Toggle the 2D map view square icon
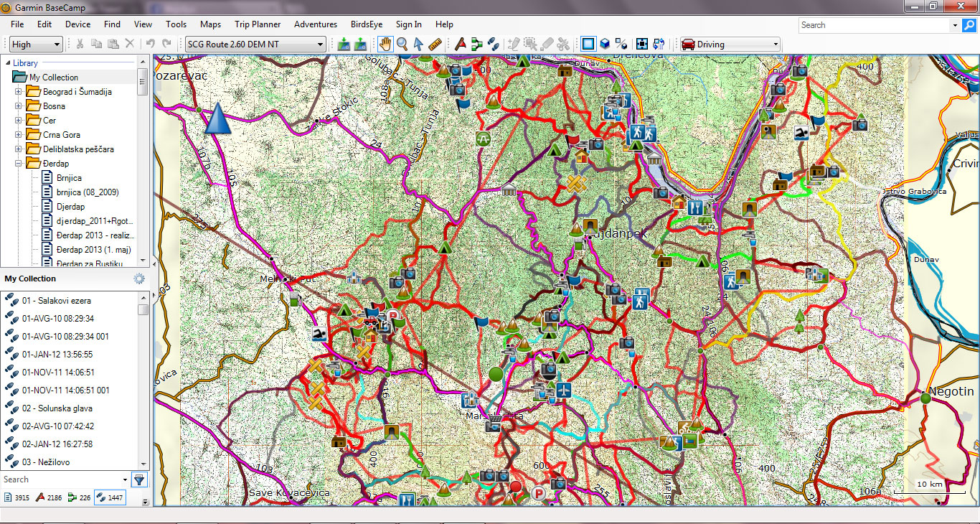The image size is (980, 524). 588,45
